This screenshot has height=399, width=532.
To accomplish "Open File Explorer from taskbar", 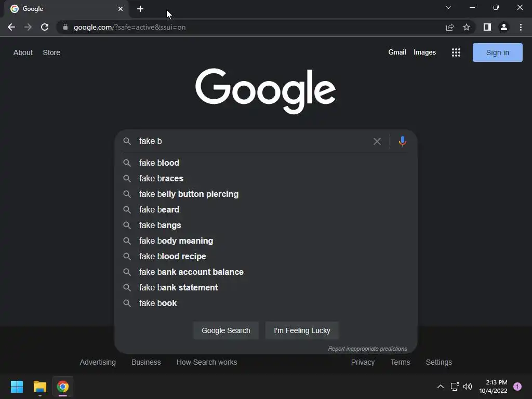I will tap(39, 387).
